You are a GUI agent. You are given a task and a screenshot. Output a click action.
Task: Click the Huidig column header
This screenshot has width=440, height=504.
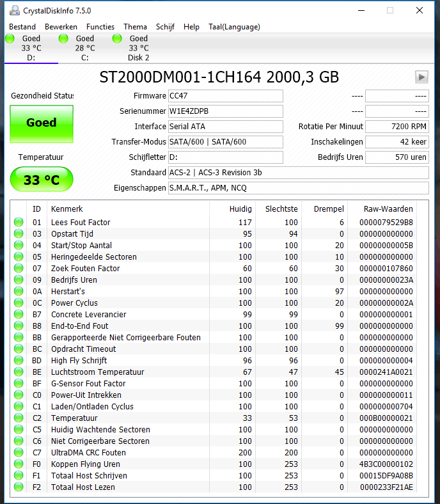(x=233, y=209)
